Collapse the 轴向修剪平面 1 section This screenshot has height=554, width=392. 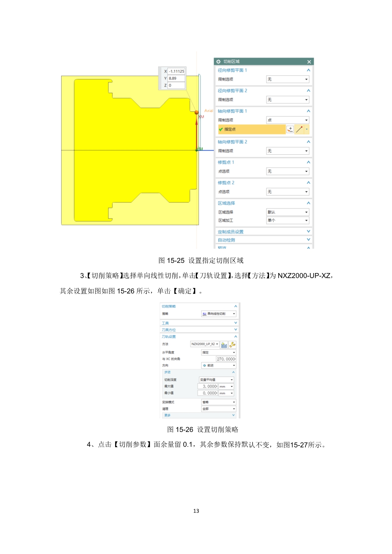click(x=309, y=111)
